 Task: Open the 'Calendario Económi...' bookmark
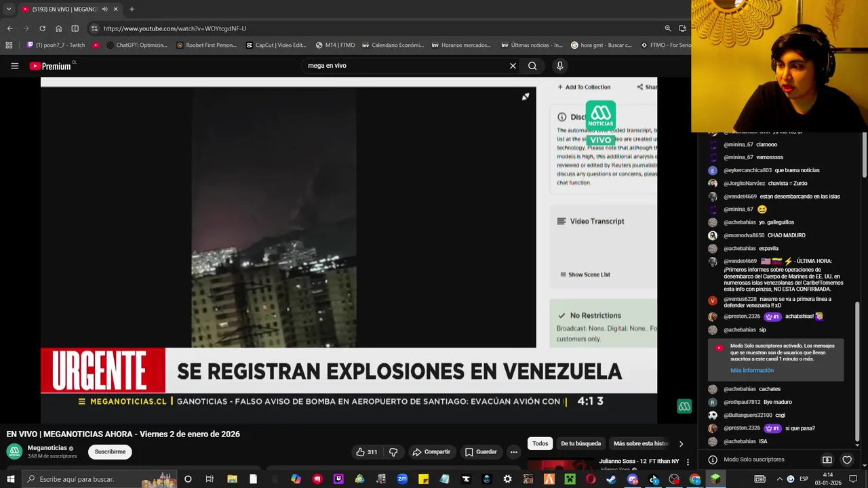pos(393,45)
